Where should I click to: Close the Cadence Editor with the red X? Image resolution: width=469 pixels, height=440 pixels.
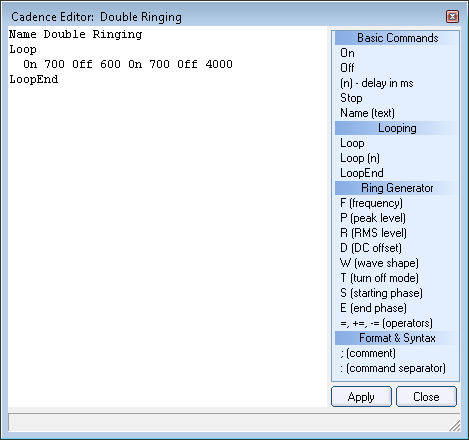[452, 16]
